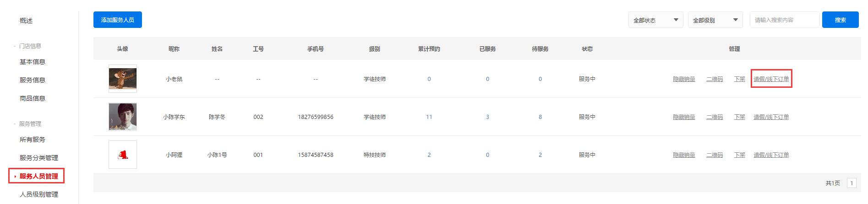Click the 累计预约 column header
Screen dimensions: 868x204
click(429, 49)
